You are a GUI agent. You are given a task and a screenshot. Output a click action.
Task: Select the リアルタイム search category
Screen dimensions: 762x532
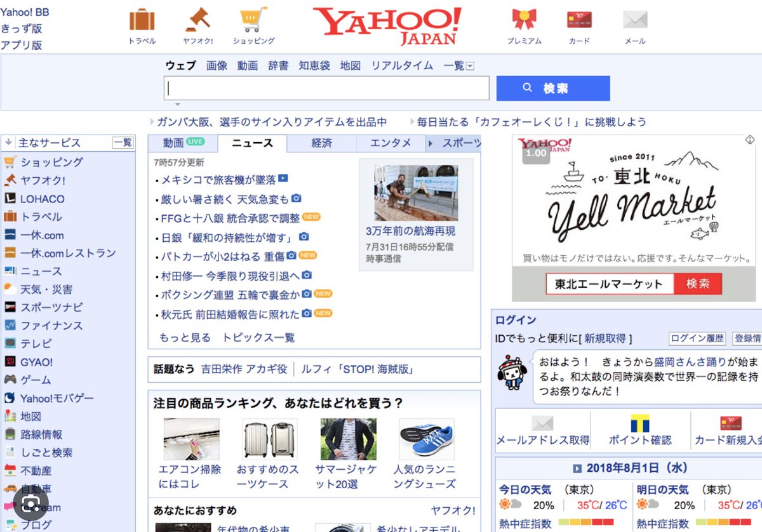[x=402, y=65]
